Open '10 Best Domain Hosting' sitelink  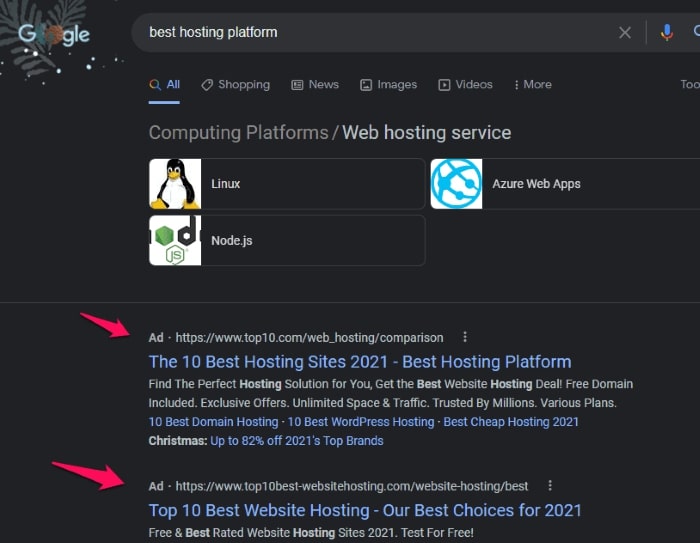click(213, 422)
